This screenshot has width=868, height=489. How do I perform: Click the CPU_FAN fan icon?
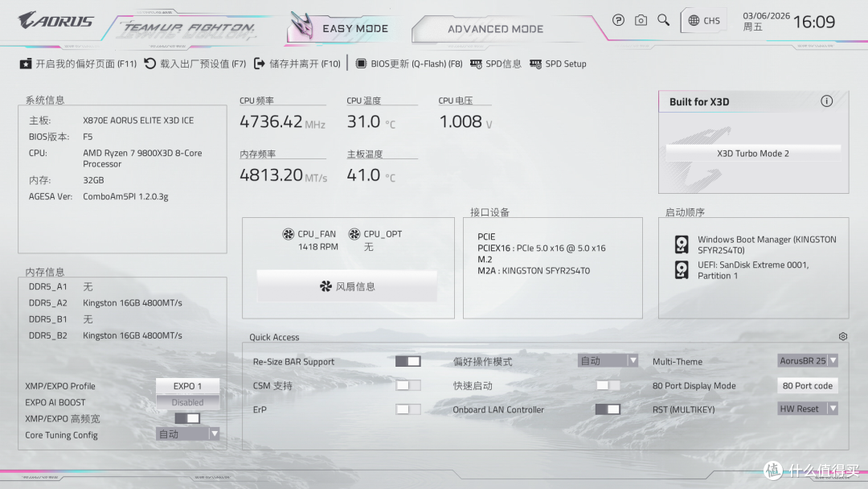tap(288, 234)
